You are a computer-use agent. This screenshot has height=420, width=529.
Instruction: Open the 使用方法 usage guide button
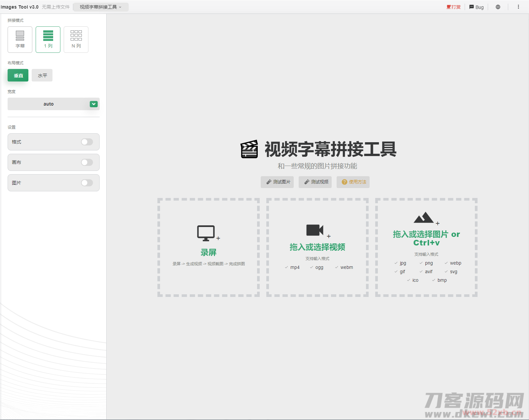[x=353, y=182]
